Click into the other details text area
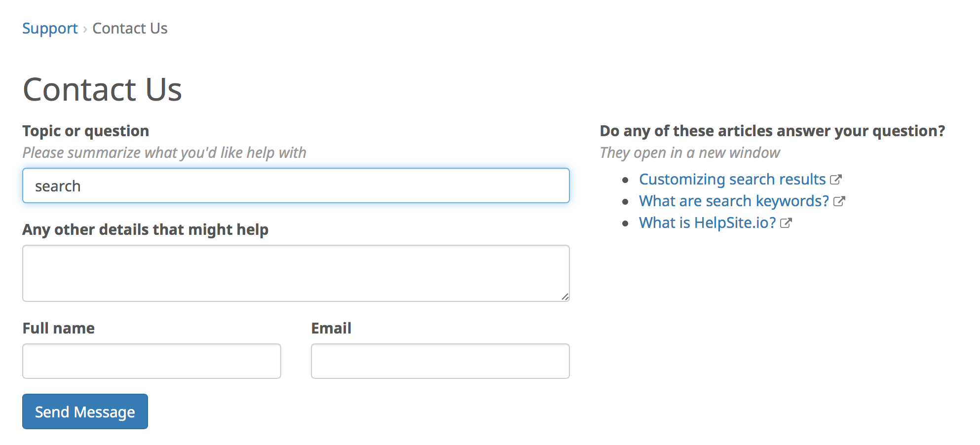The height and width of the screenshot is (445, 980). click(296, 273)
